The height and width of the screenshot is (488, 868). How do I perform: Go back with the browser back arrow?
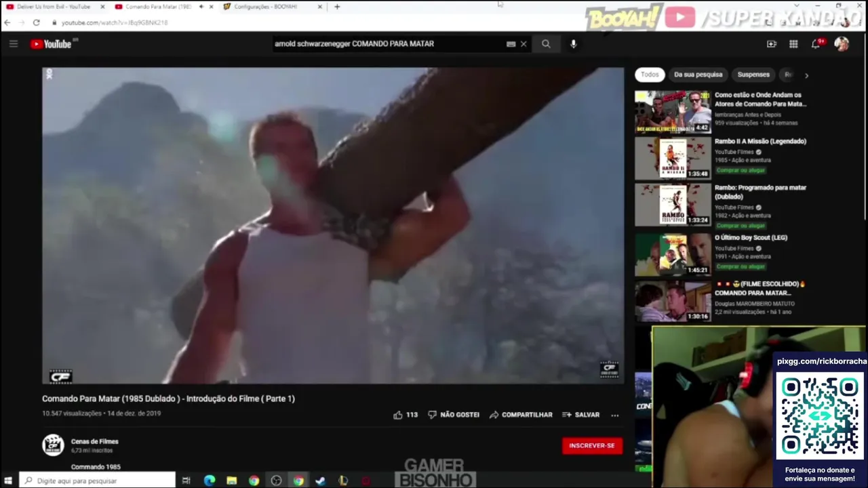7,22
